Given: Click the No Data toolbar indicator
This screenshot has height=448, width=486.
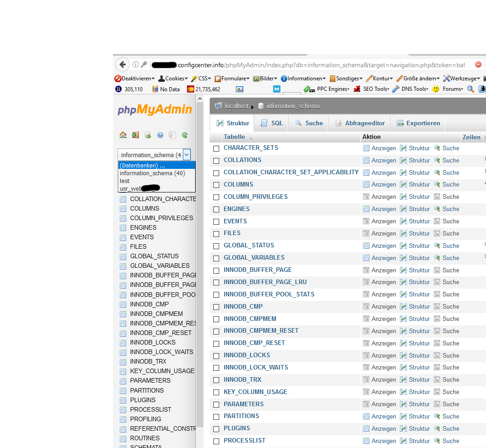Looking at the screenshot, I should (166, 89).
